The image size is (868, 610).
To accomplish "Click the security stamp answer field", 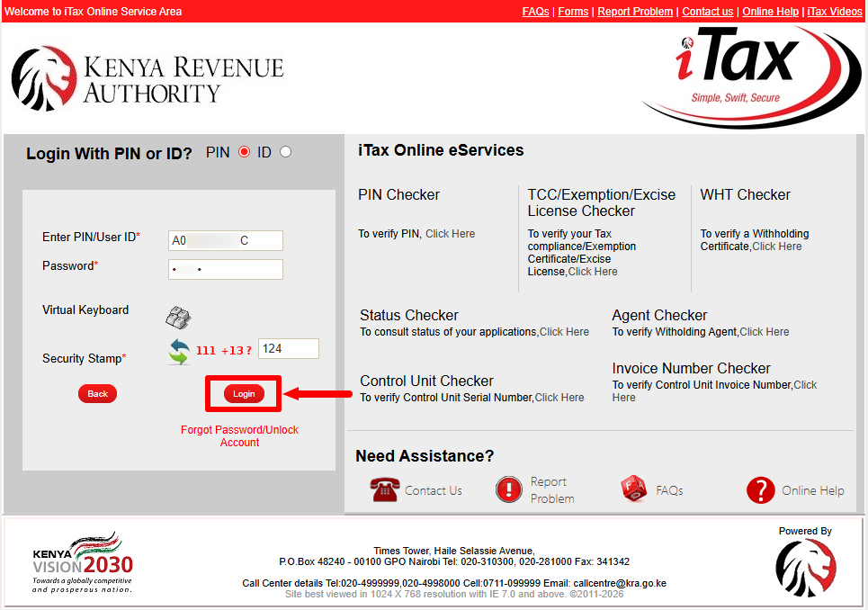I will (289, 349).
